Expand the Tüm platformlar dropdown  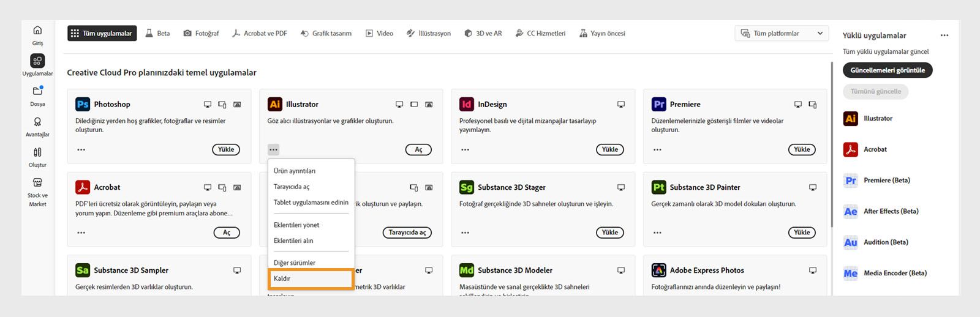782,34
